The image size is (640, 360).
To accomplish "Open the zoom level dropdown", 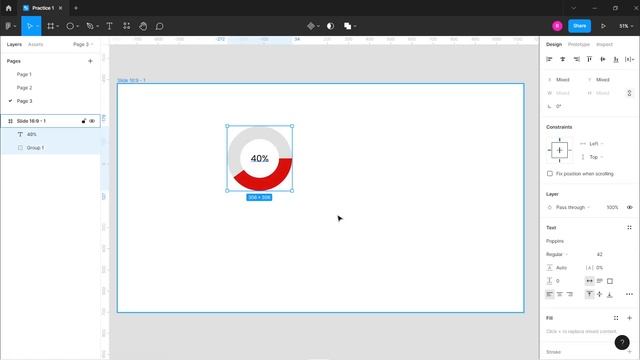I will click(x=626, y=26).
